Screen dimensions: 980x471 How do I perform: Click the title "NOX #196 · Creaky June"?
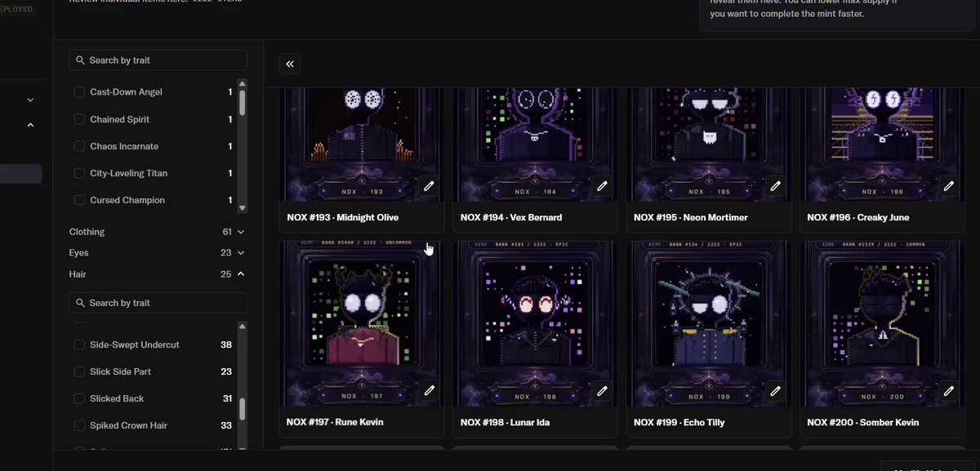pos(858,218)
